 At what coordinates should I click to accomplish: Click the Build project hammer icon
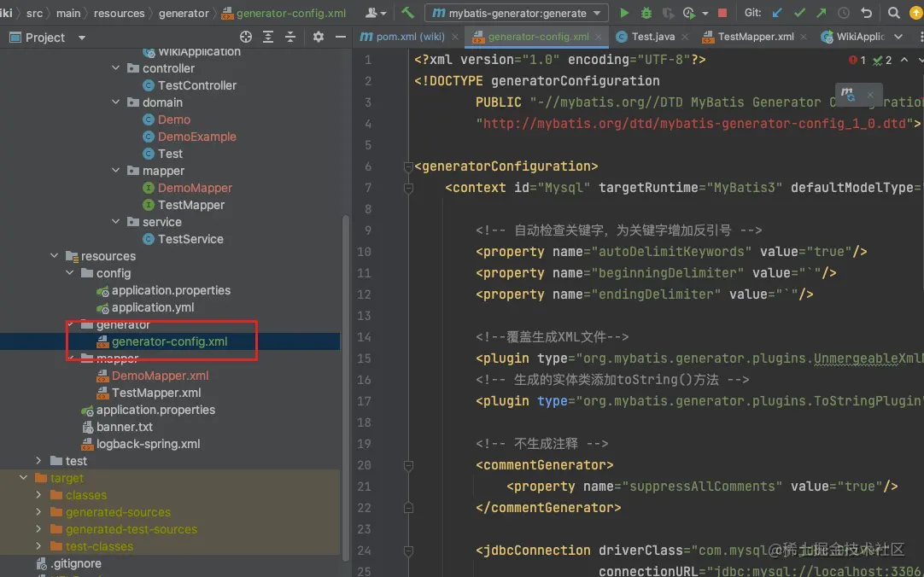407,12
